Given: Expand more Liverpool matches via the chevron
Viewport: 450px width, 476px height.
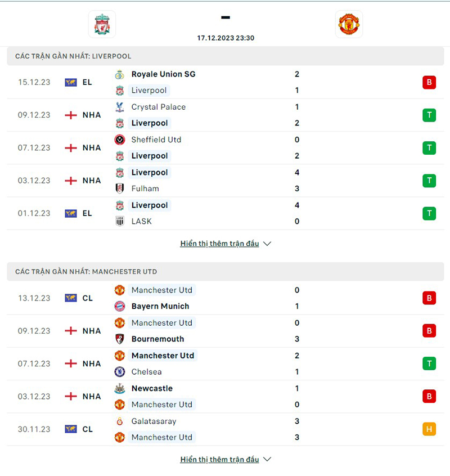Looking at the screenshot, I should click(267, 244).
